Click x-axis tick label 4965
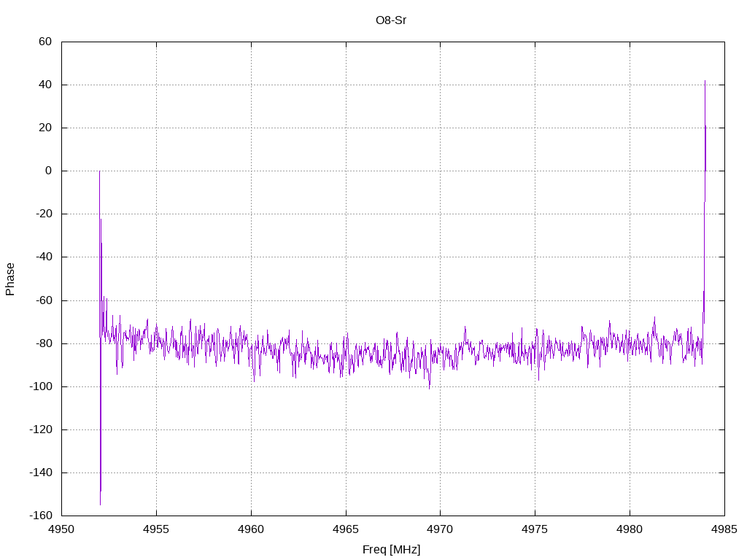Image resolution: width=747 pixels, height=560 pixels. tap(346, 529)
